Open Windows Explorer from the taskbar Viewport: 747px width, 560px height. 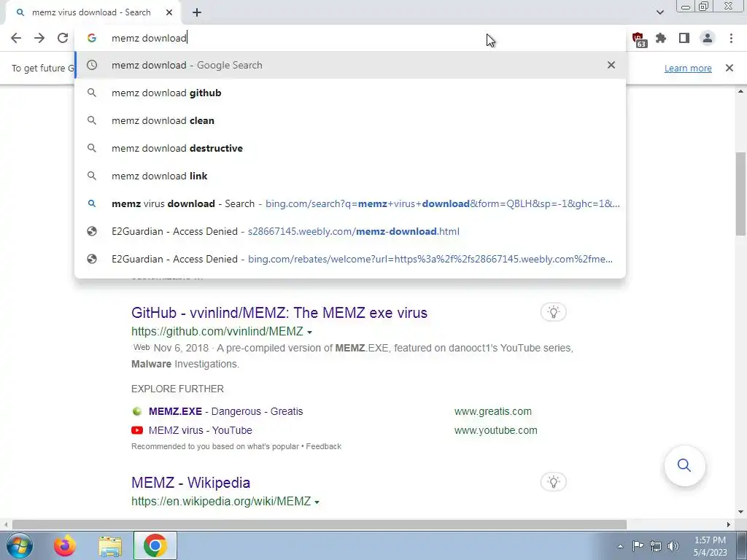pos(110,545)
